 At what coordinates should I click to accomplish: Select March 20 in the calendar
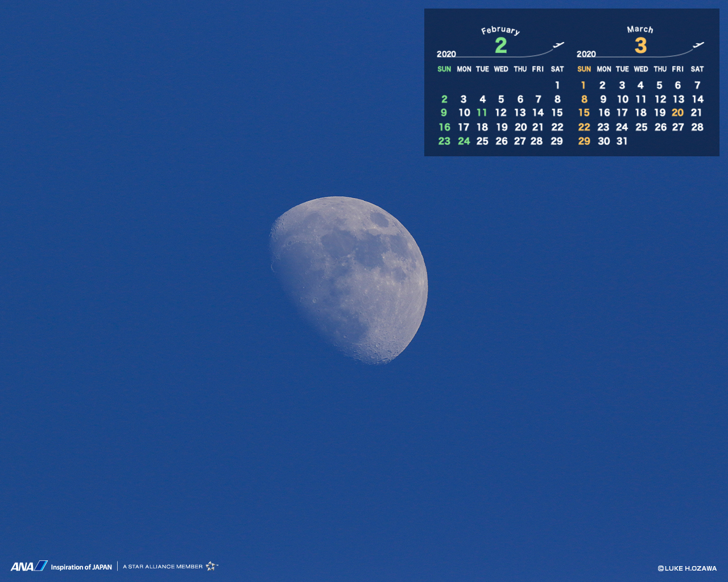click(677, 113)
